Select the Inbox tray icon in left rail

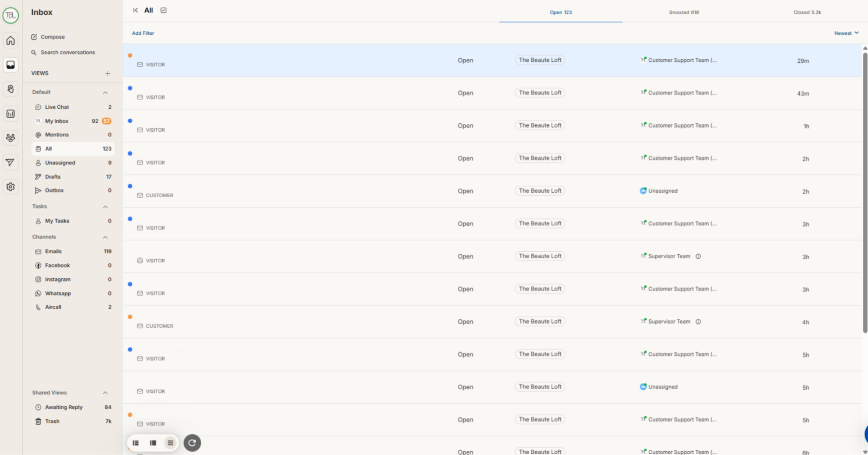(x=11, y=65)
